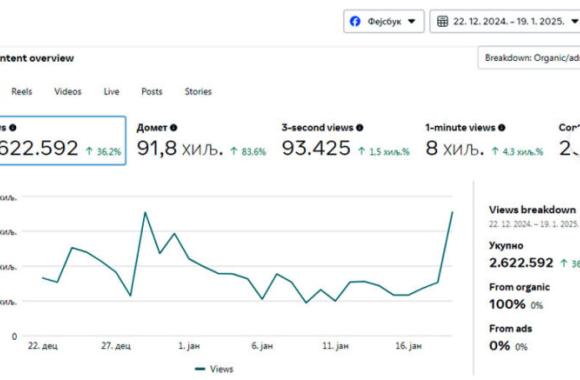This screenshot has height=380, width=580.
Task: Click the 83.6% increase indicator for Домет
Action: (248, 151)
